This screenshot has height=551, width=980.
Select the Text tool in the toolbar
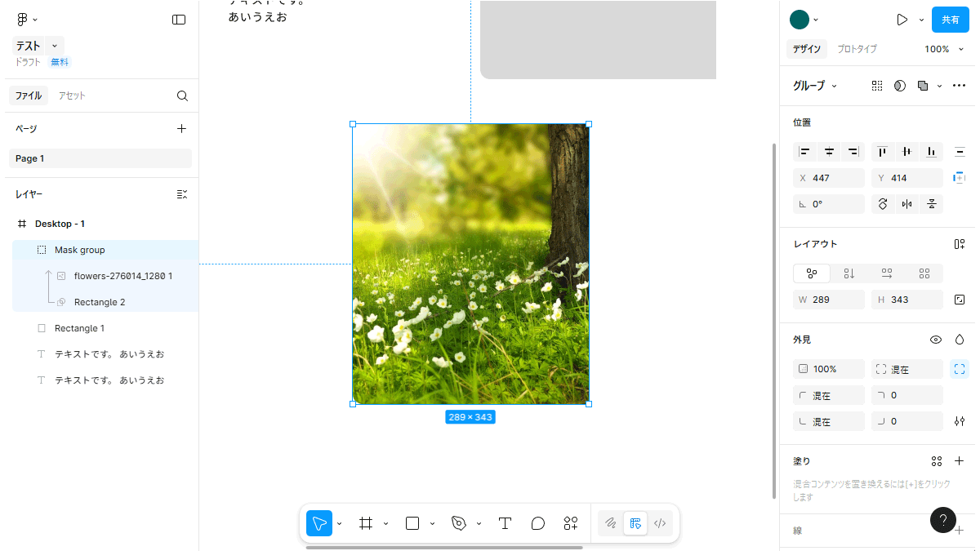coord(505,523)
